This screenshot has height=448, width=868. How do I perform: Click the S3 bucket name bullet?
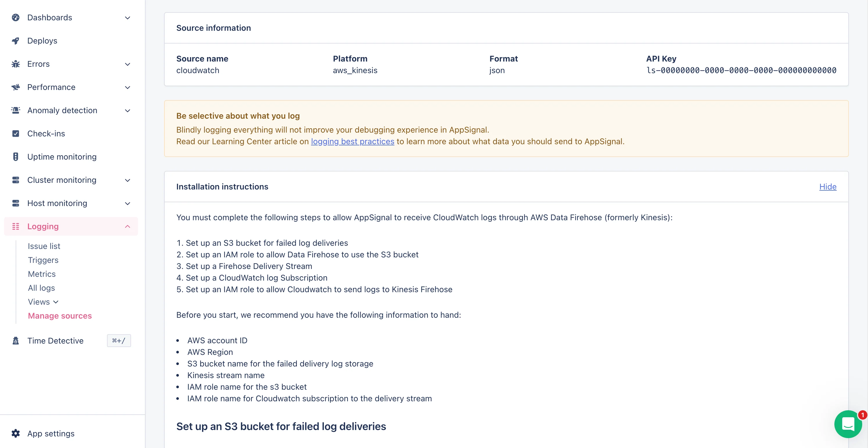click(x=280, y=364)
